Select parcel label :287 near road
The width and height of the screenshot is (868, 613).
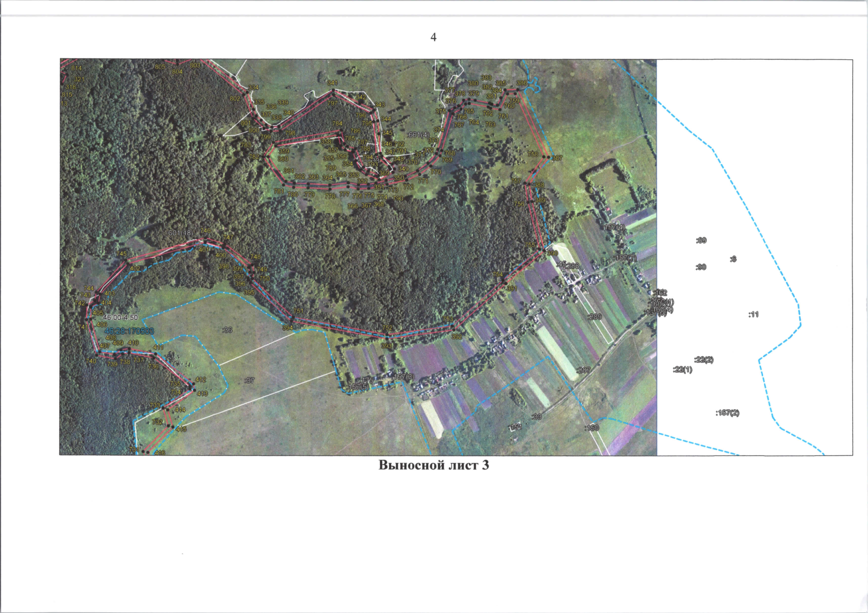(x=583, y=370)
